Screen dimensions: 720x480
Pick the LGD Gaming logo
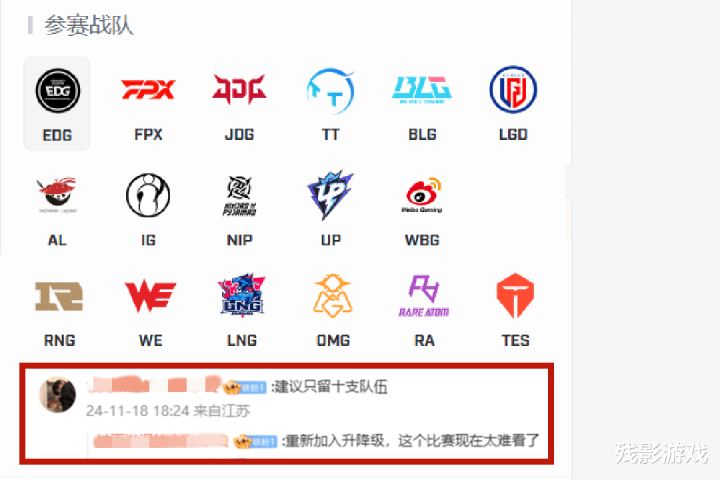point(513,90)
